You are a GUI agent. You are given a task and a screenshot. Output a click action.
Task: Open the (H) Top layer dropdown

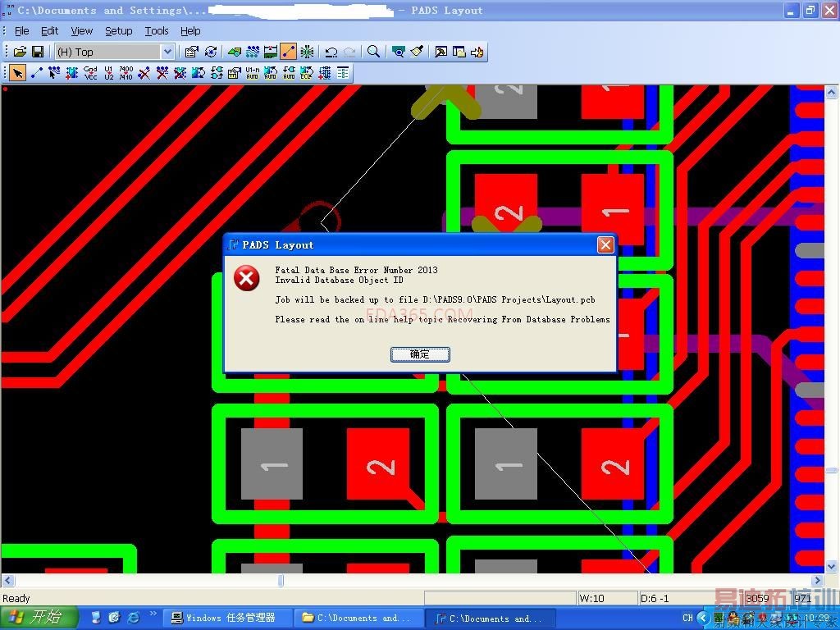click(x=167, y=52)
